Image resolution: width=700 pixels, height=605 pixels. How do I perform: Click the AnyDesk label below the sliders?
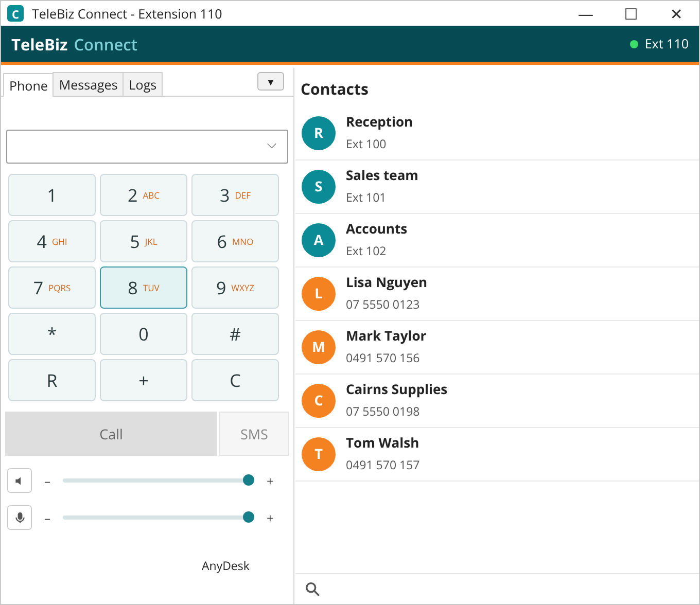[x=225, y=566]
